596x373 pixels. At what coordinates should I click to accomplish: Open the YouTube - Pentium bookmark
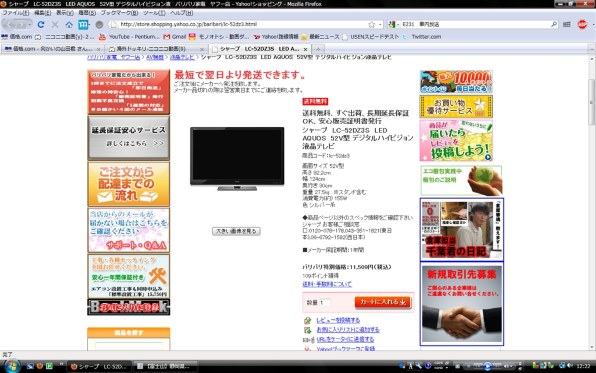(x=129, y=37)
